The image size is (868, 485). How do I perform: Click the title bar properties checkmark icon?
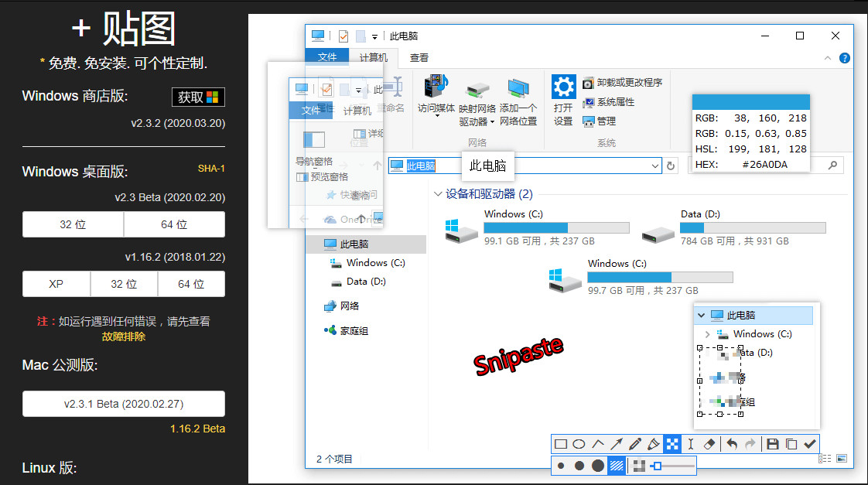pyautogui.click(x=343, y=36)
